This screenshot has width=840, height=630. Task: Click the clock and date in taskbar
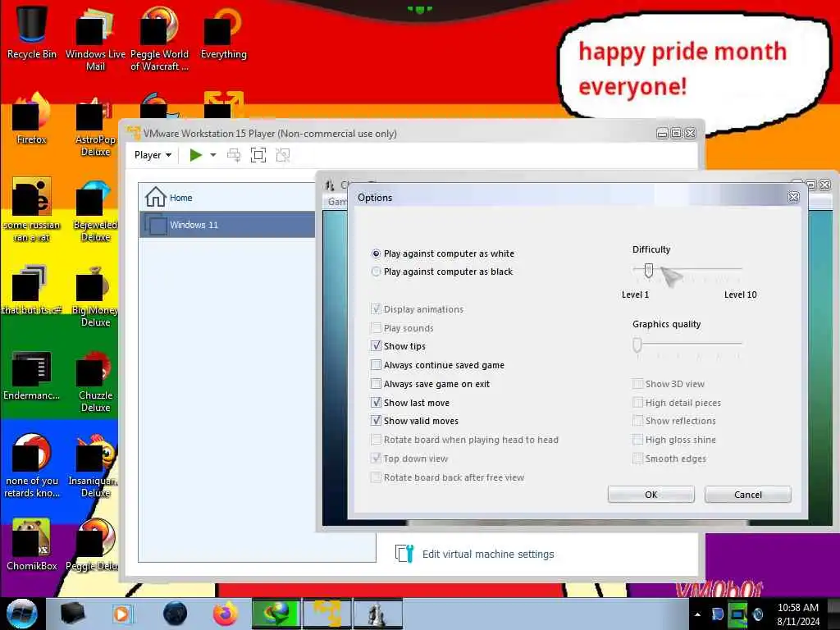[797, 614]
